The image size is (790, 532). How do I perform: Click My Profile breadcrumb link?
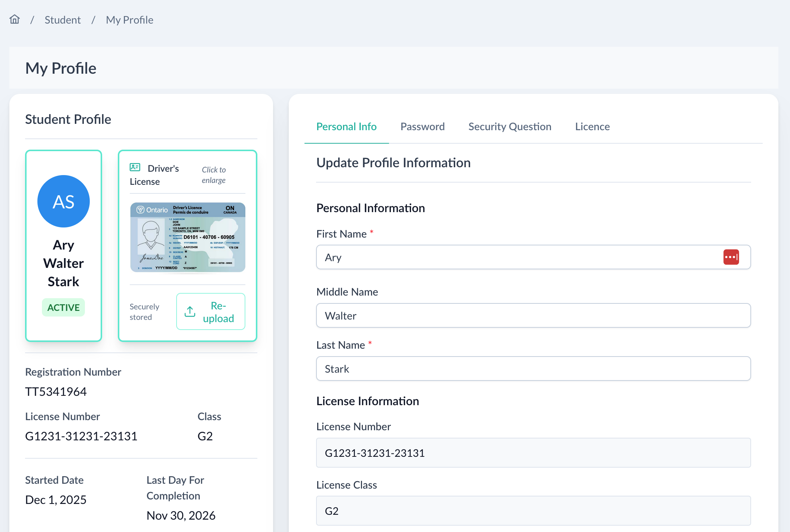point(129,20)
